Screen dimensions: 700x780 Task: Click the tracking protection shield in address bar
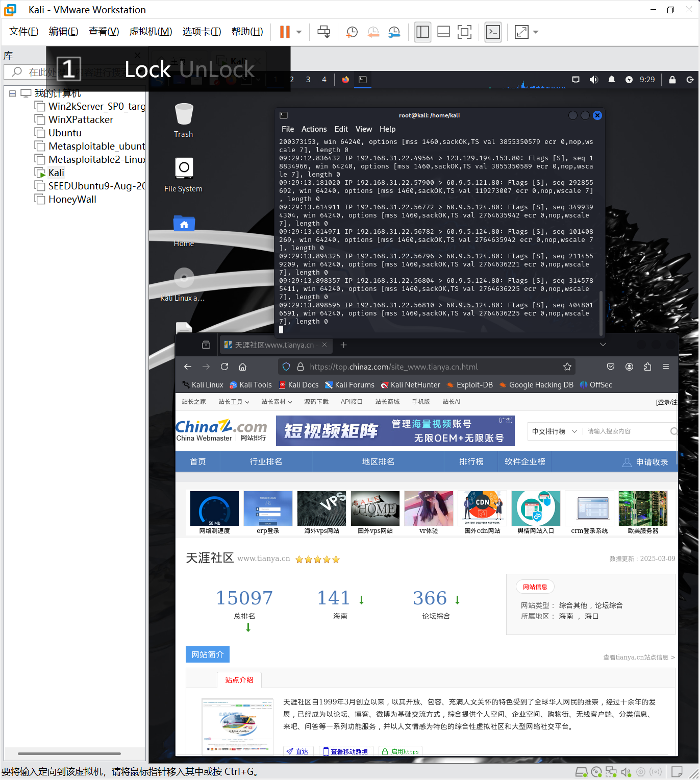(x=286, y=367)
